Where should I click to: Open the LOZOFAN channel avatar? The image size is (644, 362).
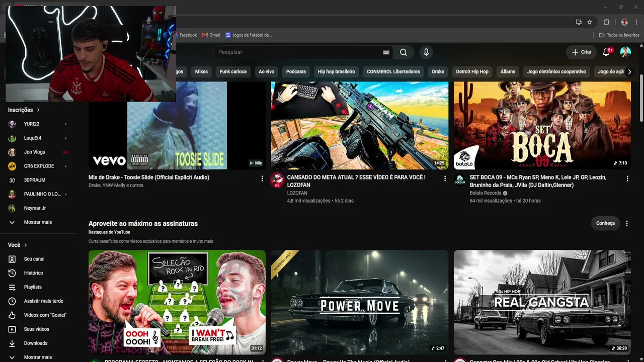pos(277,180)
